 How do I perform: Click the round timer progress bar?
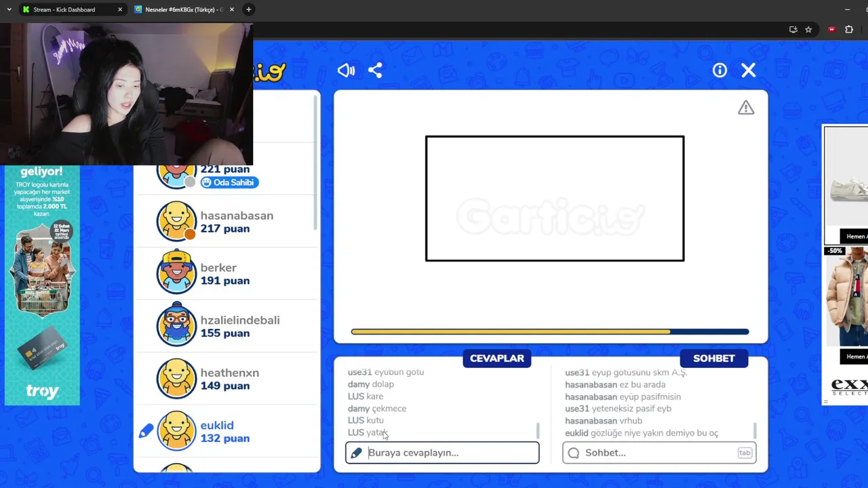(x=550, y=331)
